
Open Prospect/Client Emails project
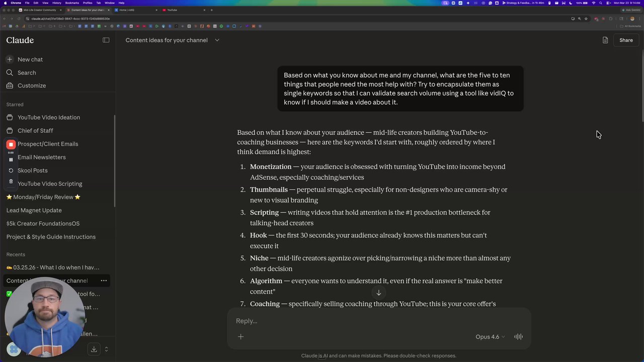click(x=48, y=144)
